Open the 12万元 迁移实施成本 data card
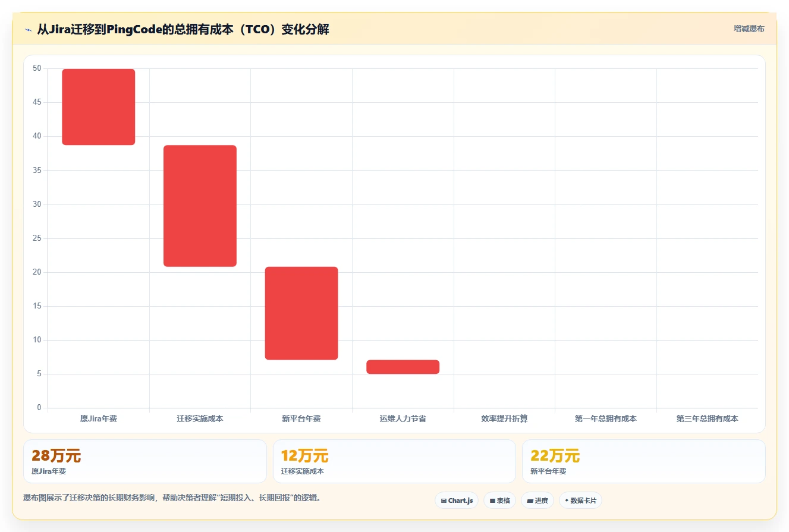789x532 pixels. [x=394, y=461]
